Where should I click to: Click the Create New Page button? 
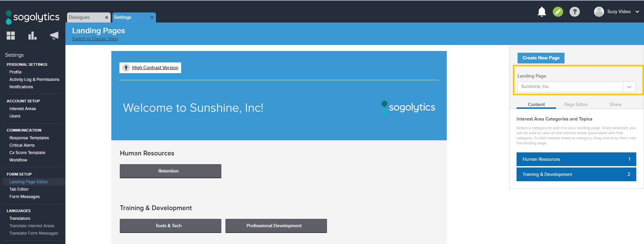click(541, 58)
